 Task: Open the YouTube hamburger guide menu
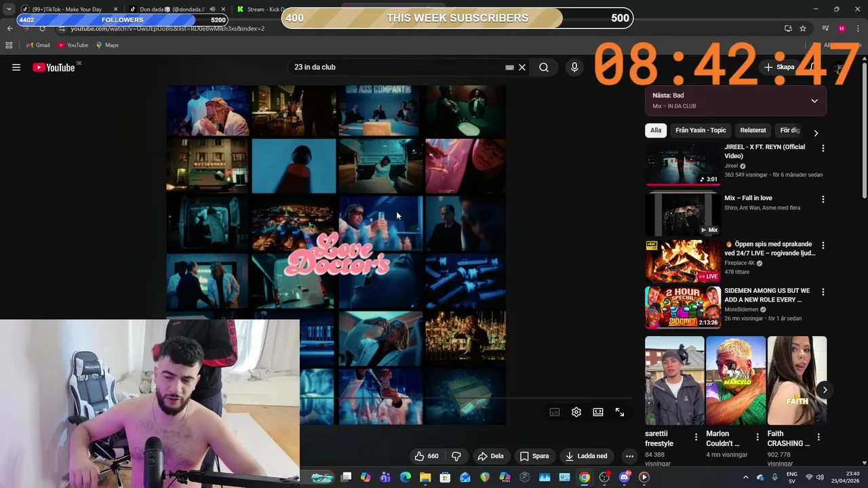(16, 67)
